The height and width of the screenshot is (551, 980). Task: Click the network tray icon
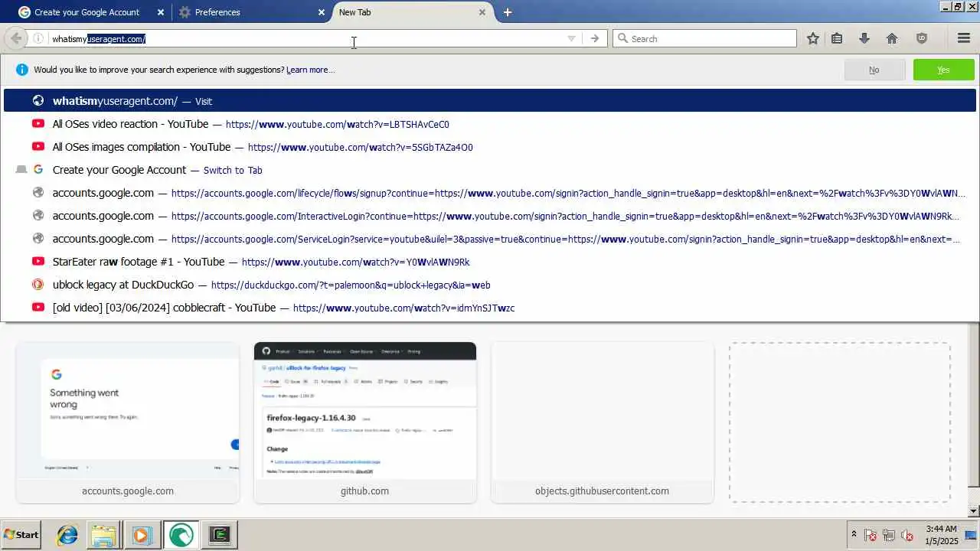point(889,535)
